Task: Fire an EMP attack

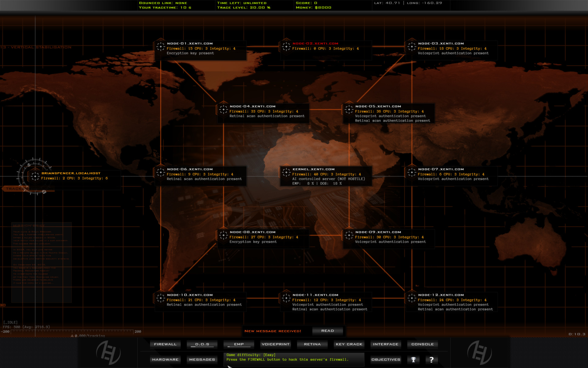Action: (x=238, y=344)
